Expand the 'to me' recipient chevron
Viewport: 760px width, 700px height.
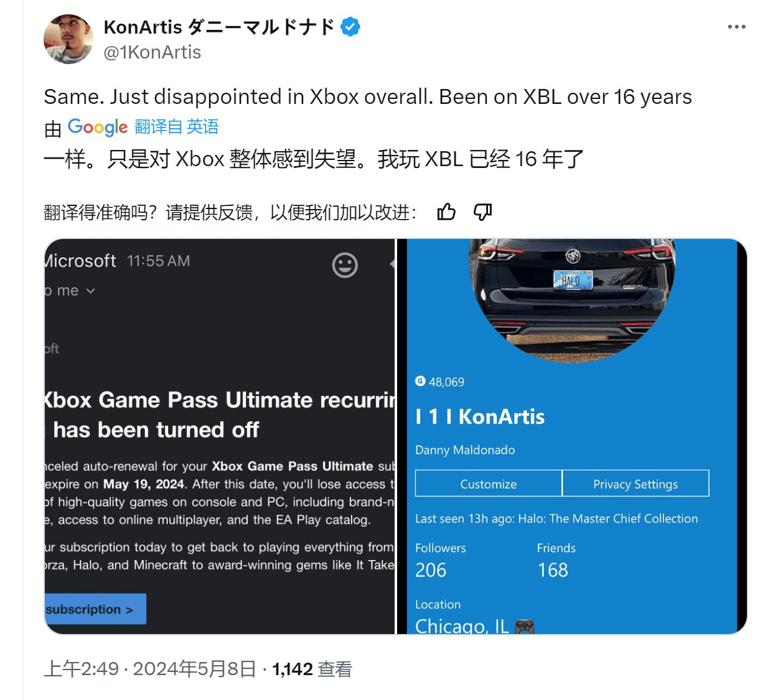tap(91, 291)
